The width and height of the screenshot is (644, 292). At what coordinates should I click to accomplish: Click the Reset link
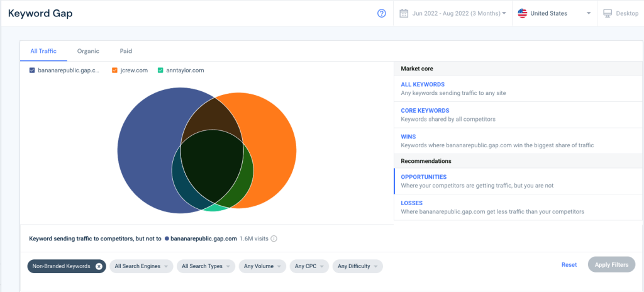[569, 265]
